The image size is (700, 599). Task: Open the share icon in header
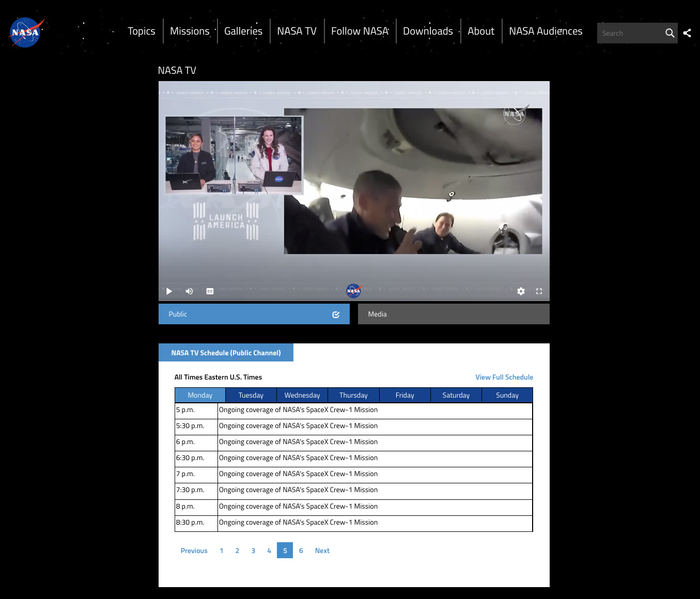(687, 33)
